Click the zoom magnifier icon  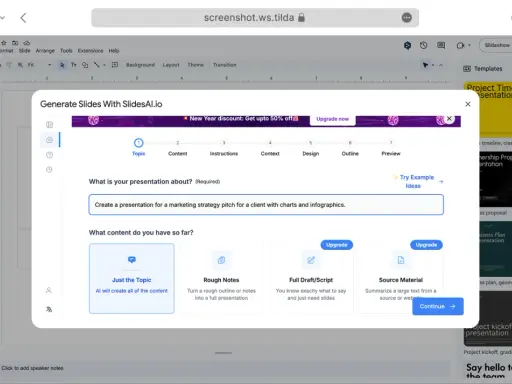click(x=20, y=65)
